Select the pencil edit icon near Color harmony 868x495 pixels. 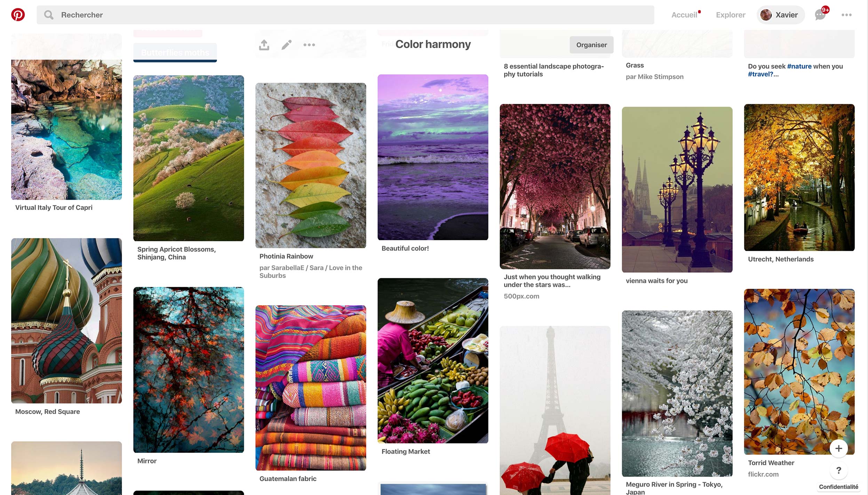point(287,44)
